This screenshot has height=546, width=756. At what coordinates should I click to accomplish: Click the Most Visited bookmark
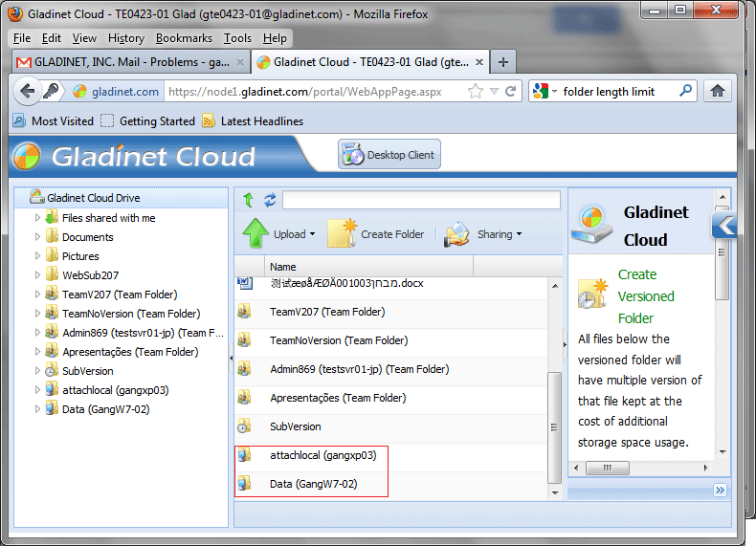53,120
